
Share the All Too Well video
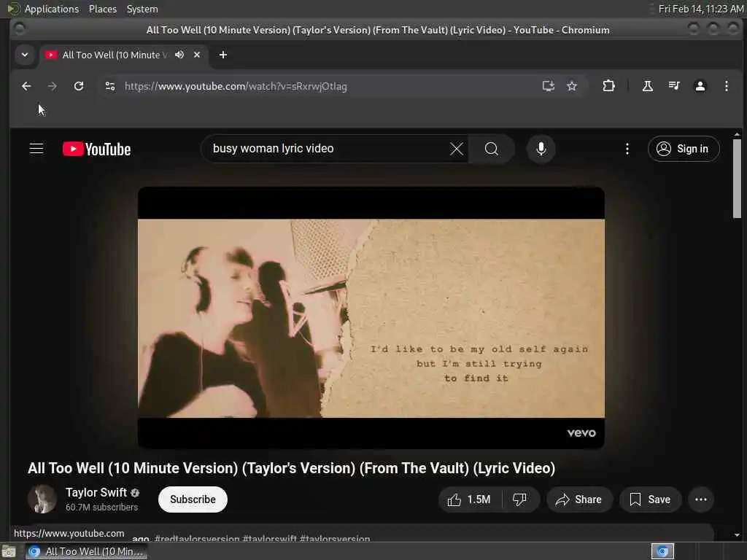tap(578, 499)
